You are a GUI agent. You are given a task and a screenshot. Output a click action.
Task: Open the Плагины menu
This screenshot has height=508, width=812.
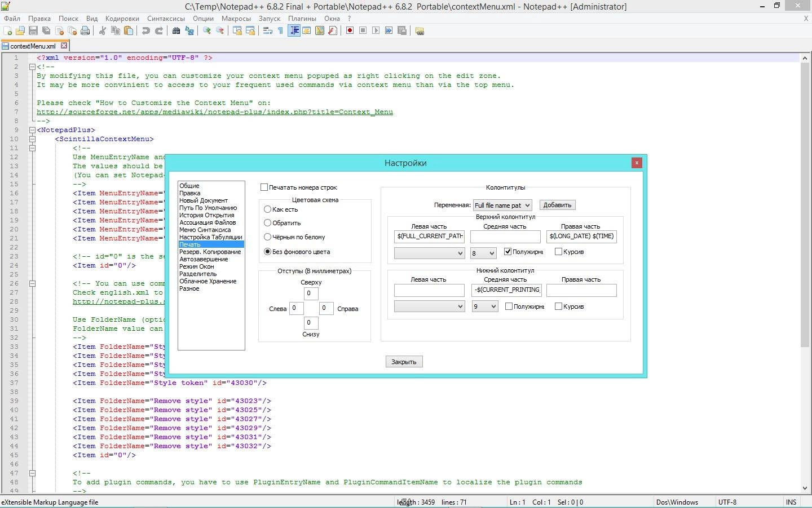[302, 18]
